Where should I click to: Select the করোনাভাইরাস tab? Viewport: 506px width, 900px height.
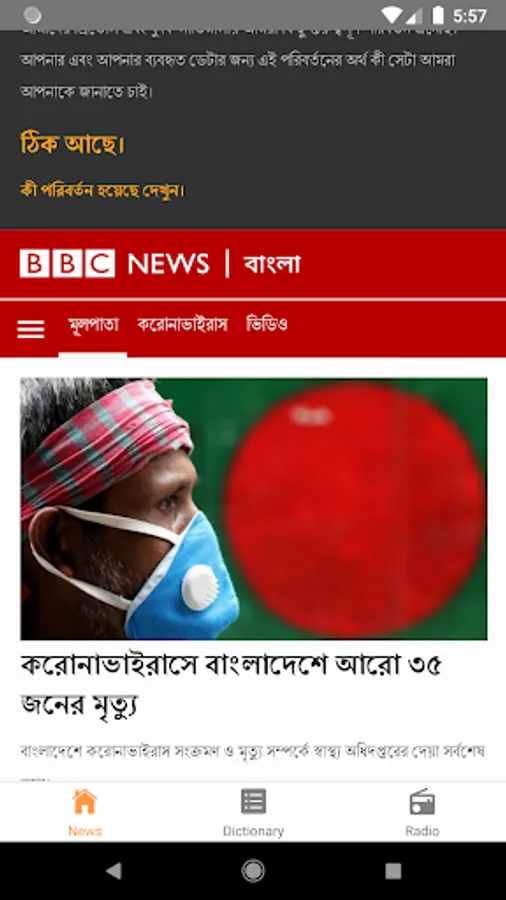pos(182,325)
